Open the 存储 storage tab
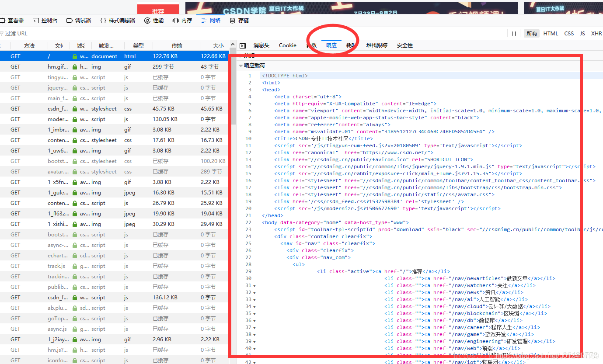 [239, 21]
